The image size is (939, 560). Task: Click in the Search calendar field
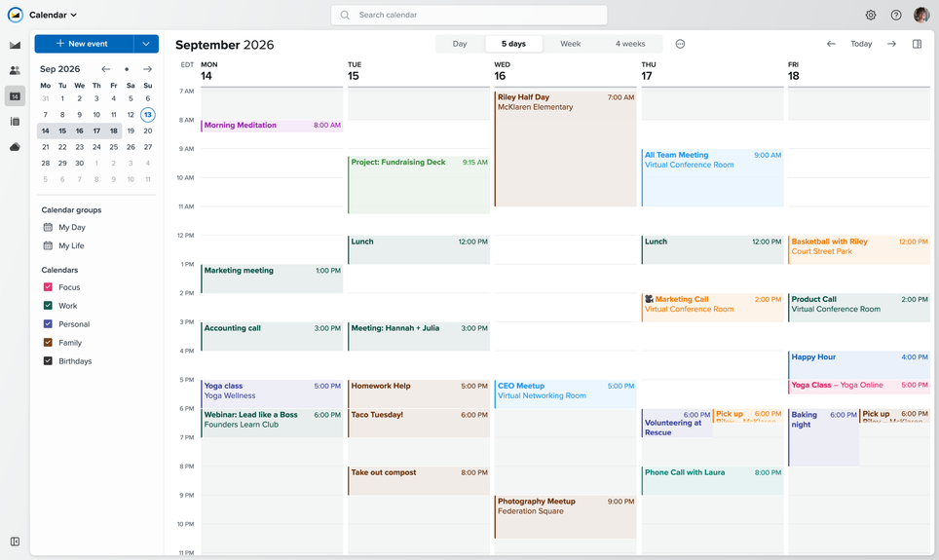click(469, 15)
